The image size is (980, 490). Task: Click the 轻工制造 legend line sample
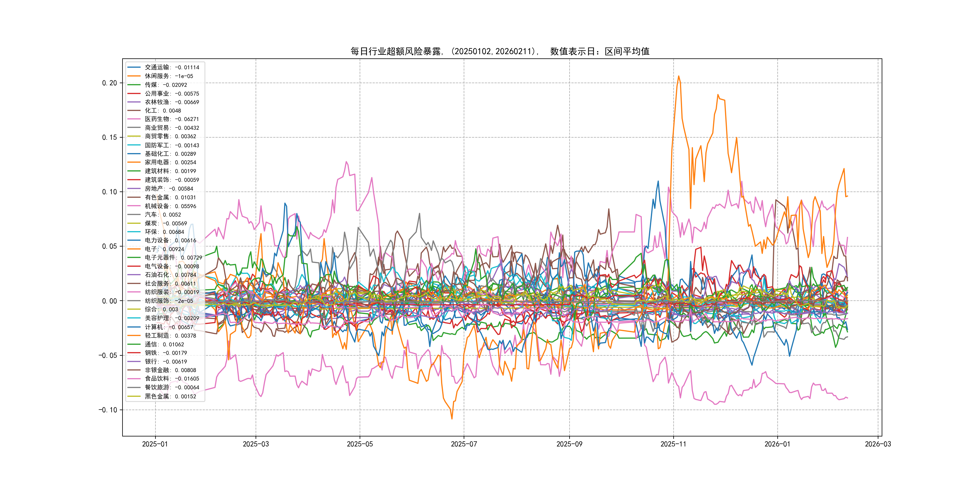pyautogui.click(x=134, y=335)
